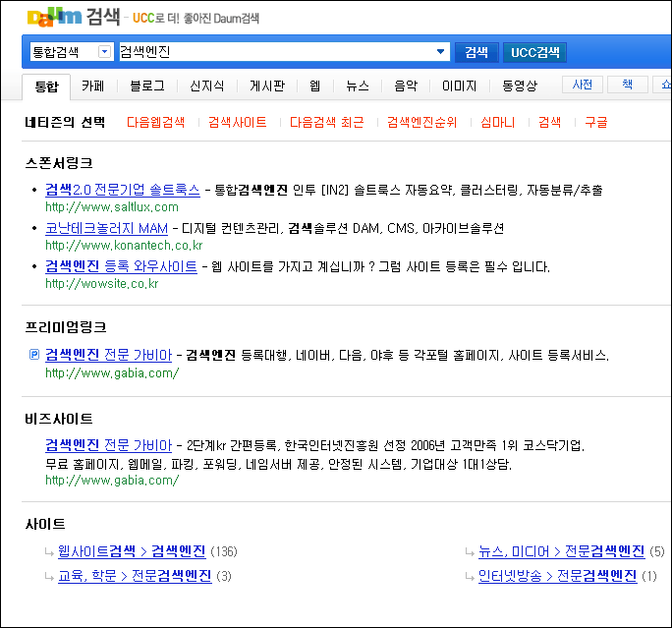Click the http://www.konantech.co.kr URL

coord(124,245)
